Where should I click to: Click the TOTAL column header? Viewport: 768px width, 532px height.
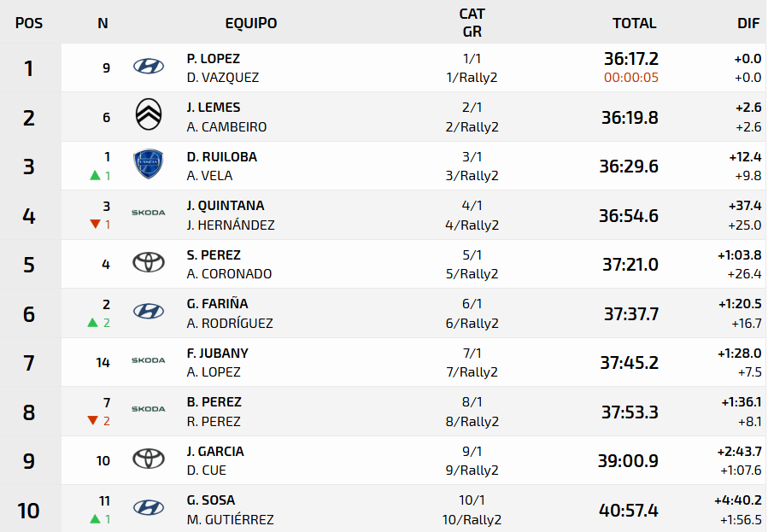[x=634, y=23]
